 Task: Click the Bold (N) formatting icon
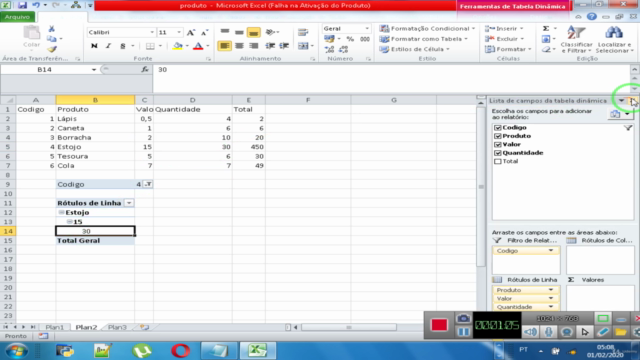[94, 46]
